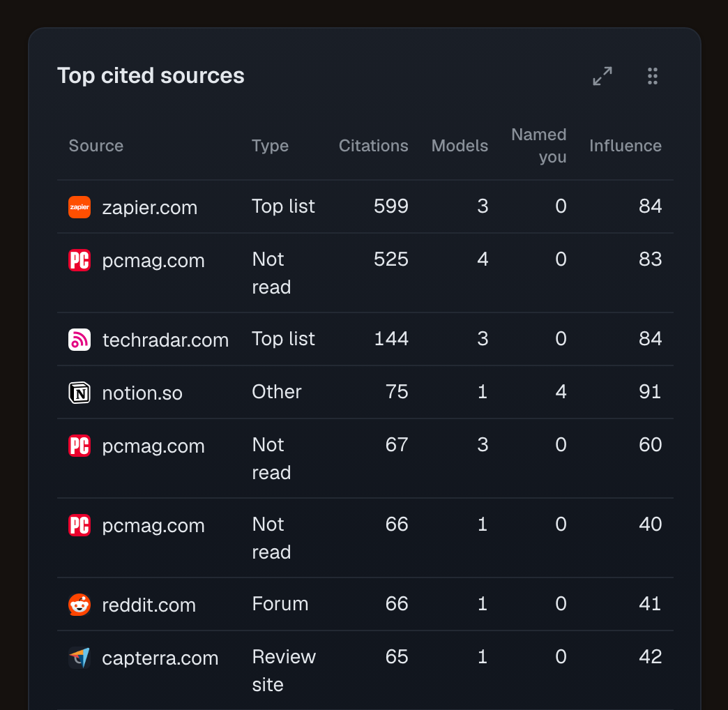Viewport: 728px width, 710px height.
Task: Open the notion.so source
Action: point(142,393)
